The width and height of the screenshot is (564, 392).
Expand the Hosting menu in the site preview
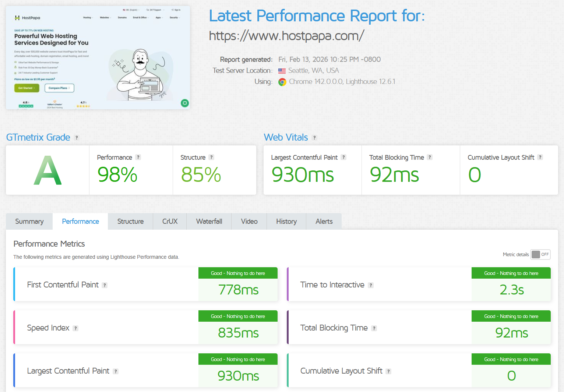88,17
